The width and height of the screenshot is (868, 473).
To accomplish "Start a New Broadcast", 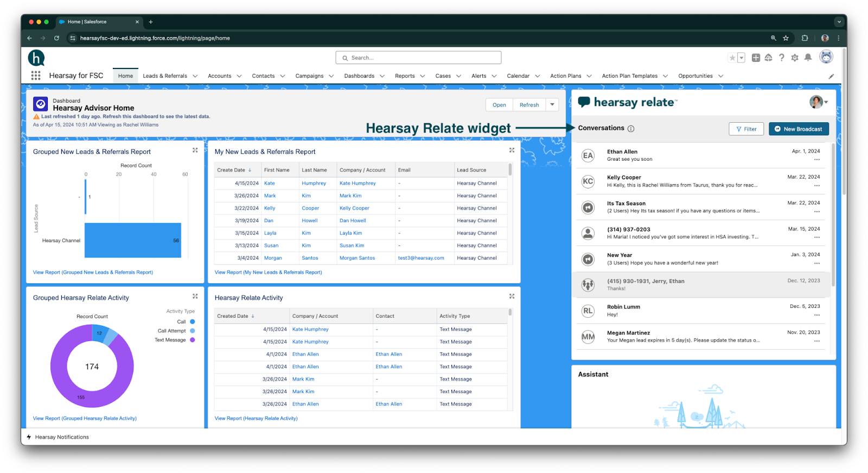I will coord(799,129).
